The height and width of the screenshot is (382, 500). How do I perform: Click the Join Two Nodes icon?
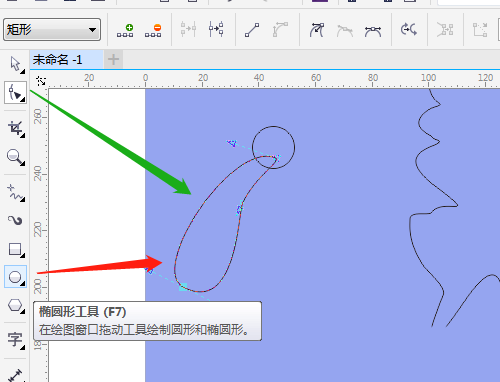[188, 29]
